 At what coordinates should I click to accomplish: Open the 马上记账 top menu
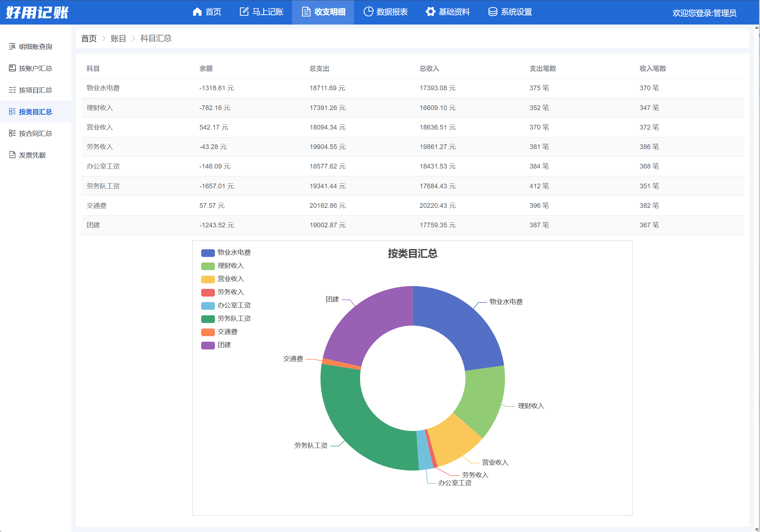tap(261, 12)
